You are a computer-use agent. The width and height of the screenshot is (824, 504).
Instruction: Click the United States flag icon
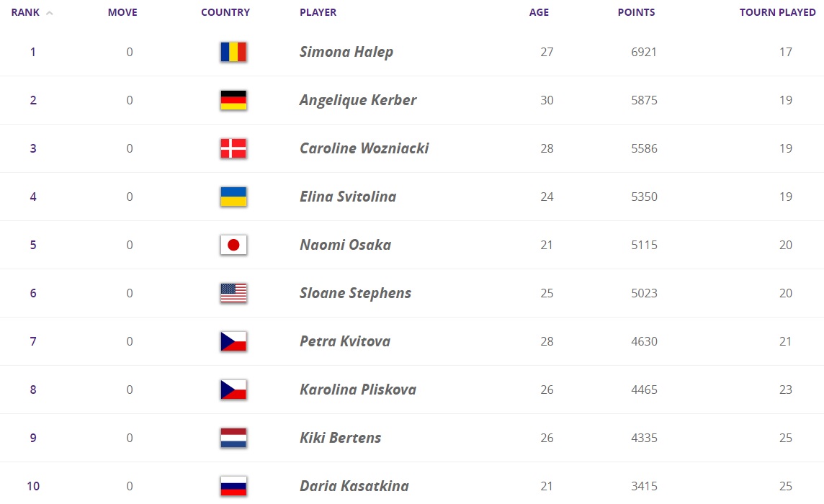233,293
